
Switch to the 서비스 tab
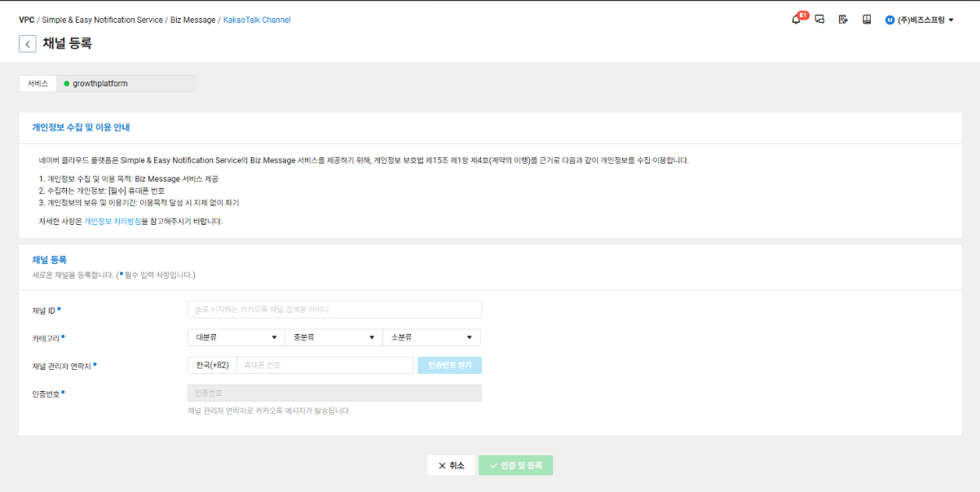pos(38,82)
